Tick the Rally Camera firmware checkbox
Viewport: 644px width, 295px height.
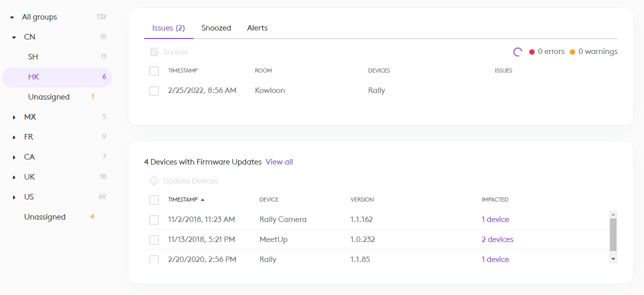tap(154, 219)
